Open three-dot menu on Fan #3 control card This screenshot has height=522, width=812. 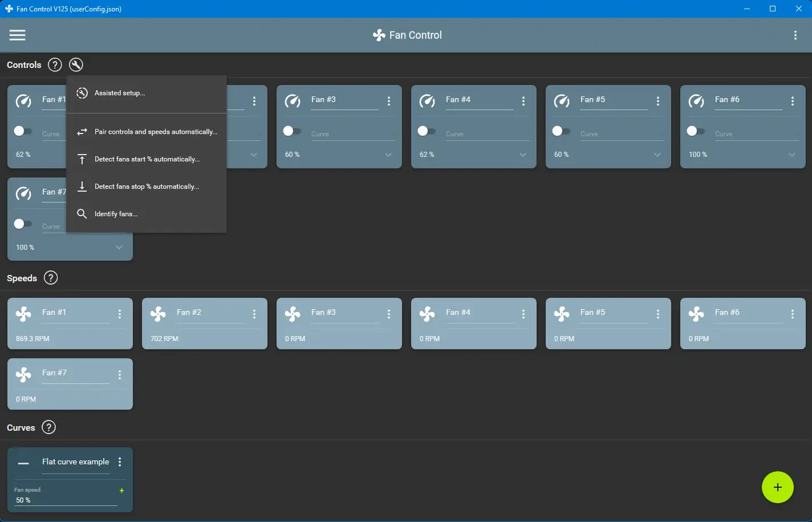tap(389, 101)
